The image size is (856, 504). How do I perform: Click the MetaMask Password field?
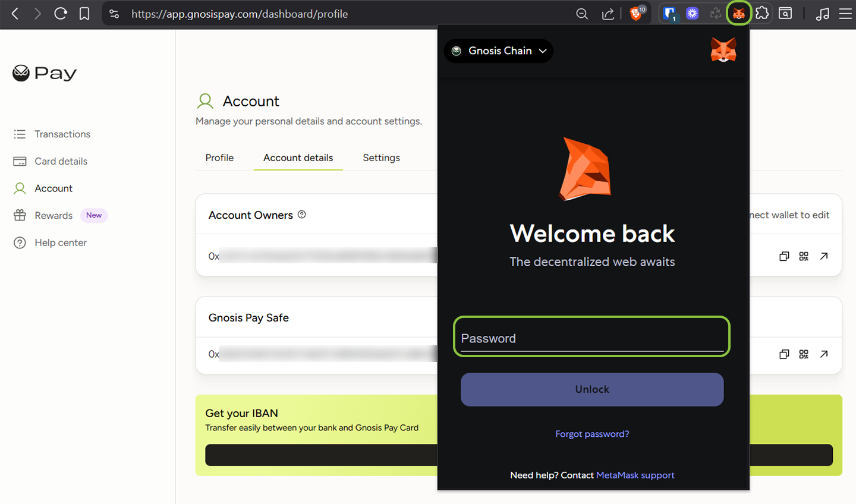(592, 337)
